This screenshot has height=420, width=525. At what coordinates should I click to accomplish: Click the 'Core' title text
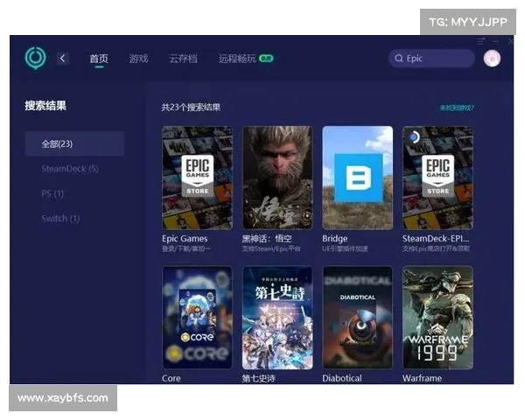(x=171, y=379)
